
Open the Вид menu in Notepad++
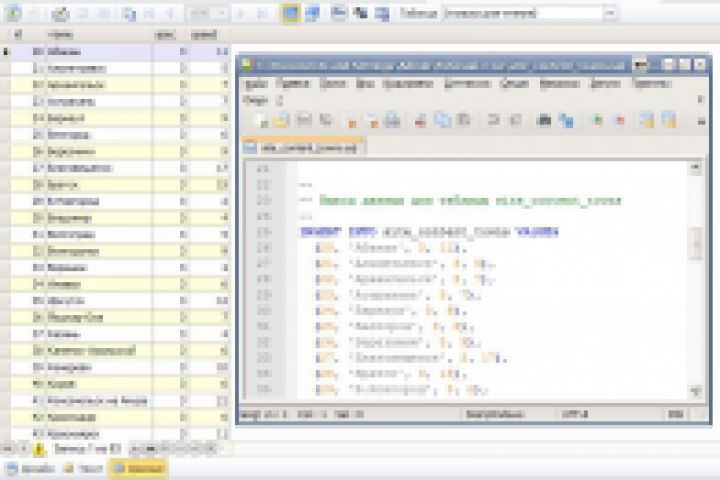click(365, 84)
